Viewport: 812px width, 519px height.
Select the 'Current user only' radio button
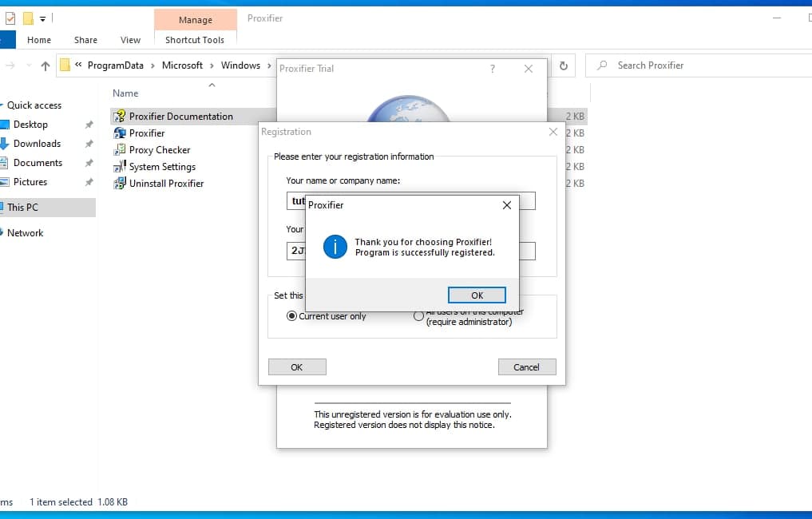click(291, 316)
